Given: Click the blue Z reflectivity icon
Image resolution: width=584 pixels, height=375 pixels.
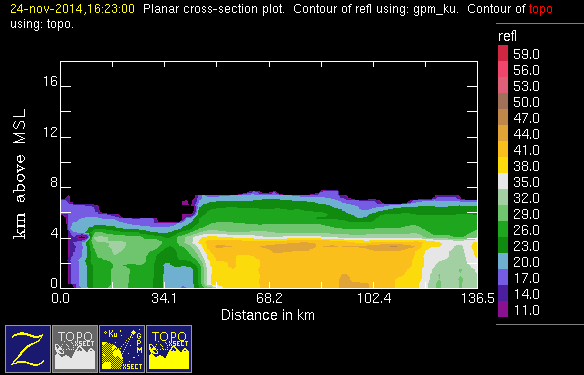Looking at the screenshot, I should 28,349.
